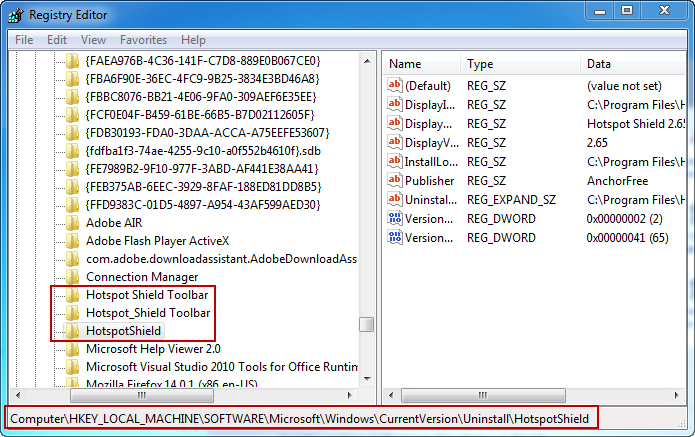
Task: Click binary icon of Version... value 0x00000002
Action: (x=394, y=218)
